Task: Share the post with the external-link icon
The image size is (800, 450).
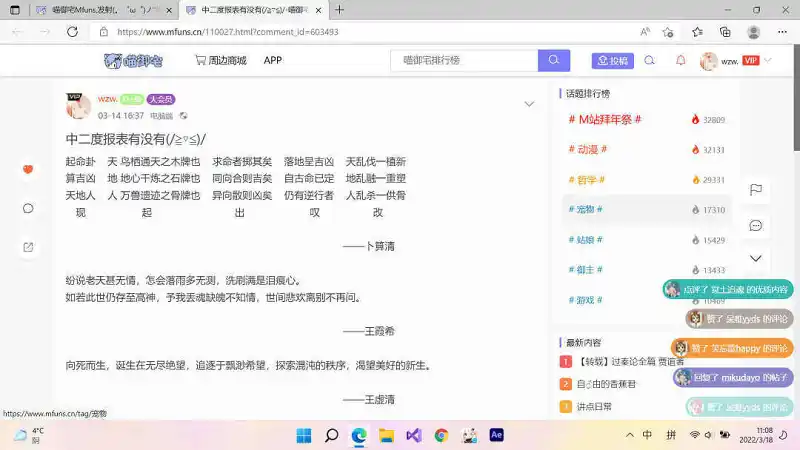Action: pos(28,247)
